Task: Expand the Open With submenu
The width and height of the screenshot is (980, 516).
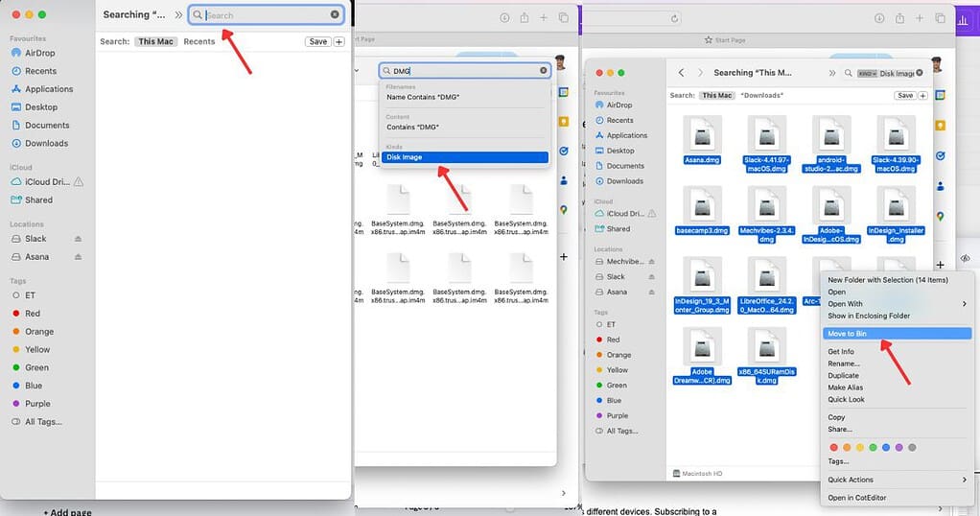Action: (896, 304)
